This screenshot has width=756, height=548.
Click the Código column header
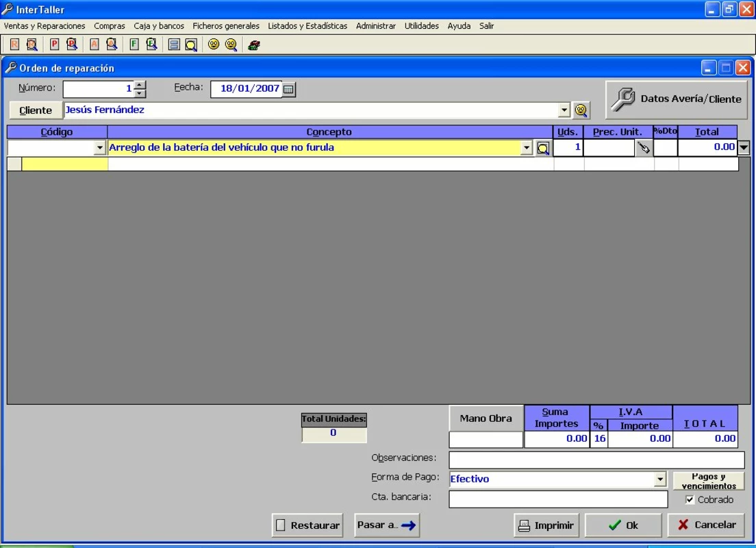57,132
